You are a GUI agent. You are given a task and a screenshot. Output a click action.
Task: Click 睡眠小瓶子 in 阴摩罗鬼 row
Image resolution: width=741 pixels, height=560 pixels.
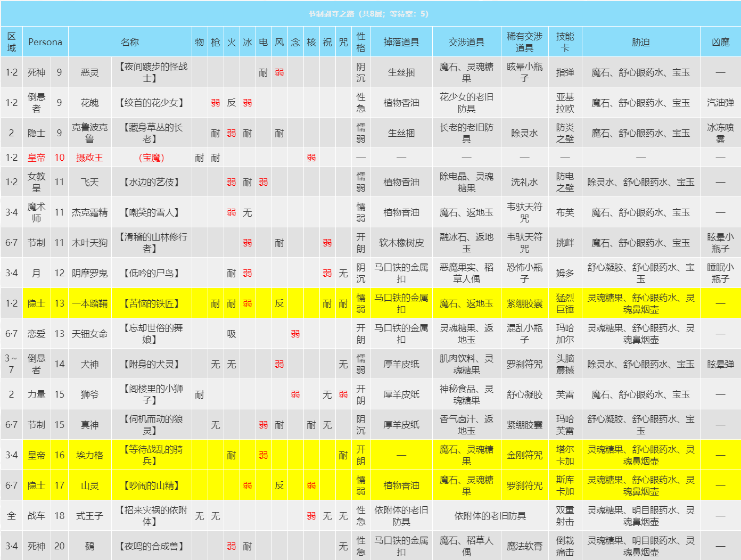pyautogui.click(x=721, y=273)
